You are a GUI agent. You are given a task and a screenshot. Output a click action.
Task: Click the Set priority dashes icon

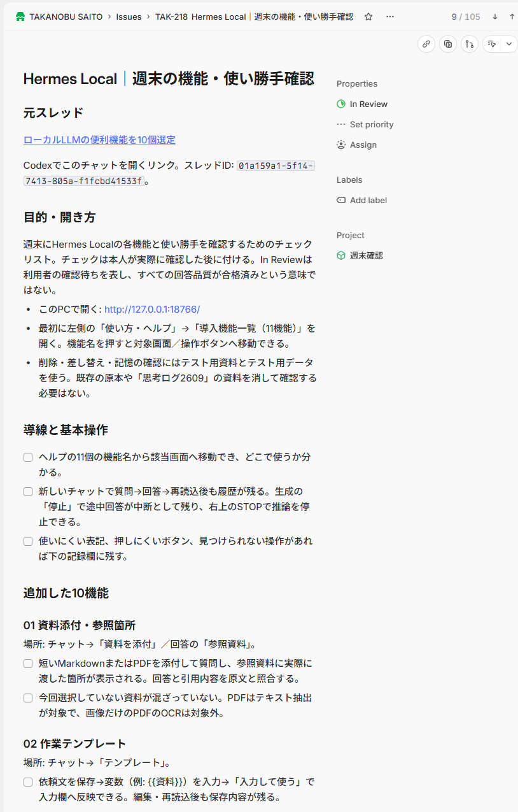[x=341, y=124]
